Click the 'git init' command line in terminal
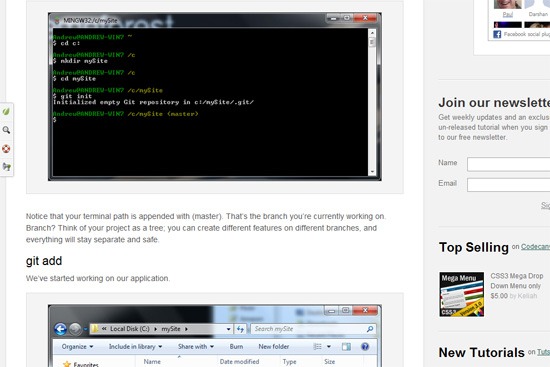 (72, 96)
